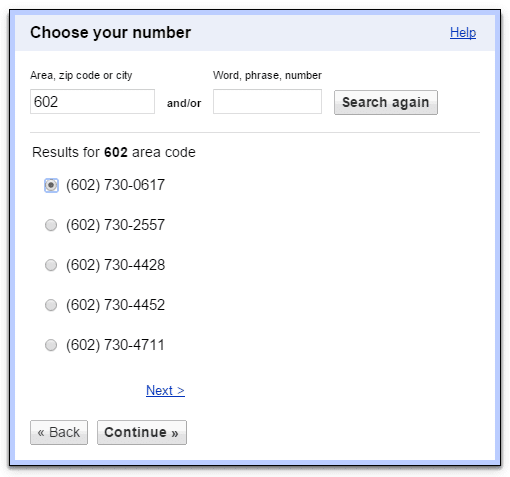Screen dimensions: 510x477
Task: Go to the Next > results page
Action: (x=165, y=390)
